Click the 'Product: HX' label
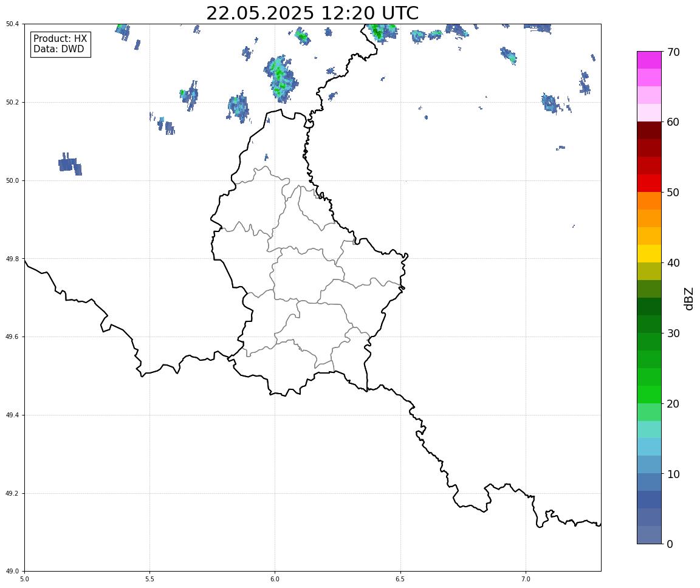This screenshot has width=700, height=588. [x=60, y=38]
